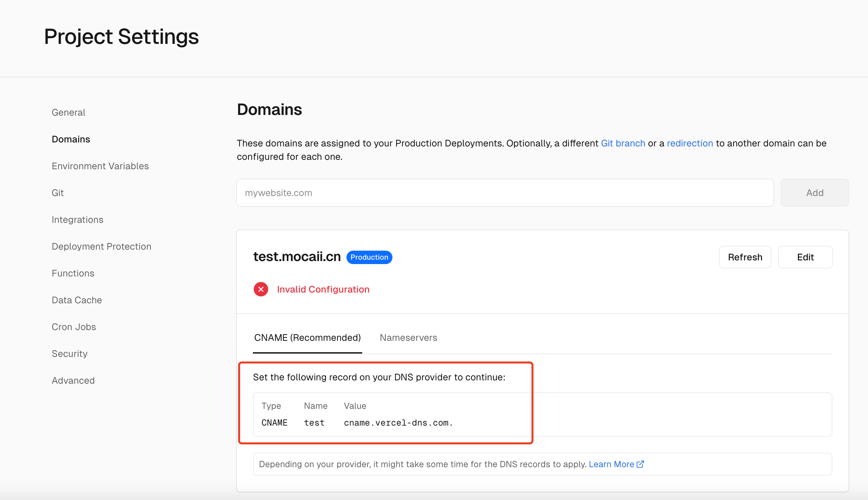Open the Integrations settings section

pos(77,220)
